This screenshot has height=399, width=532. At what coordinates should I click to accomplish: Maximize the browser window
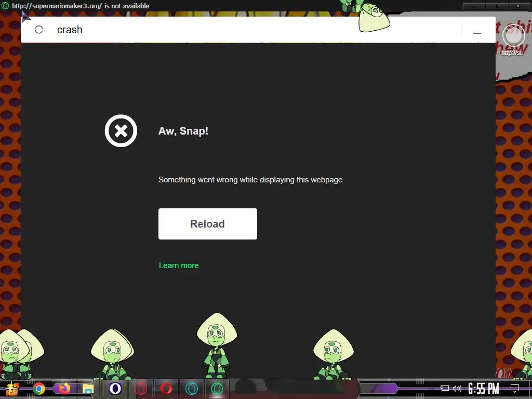pyautogui.click(x=497, y=6)
